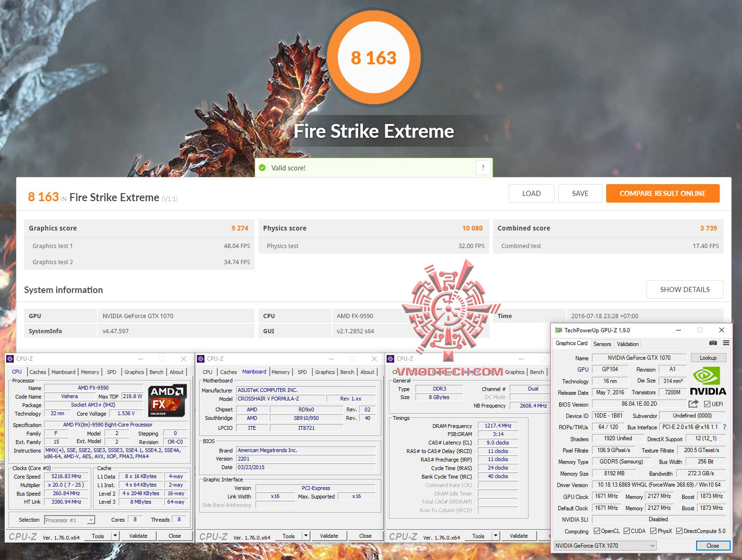
Task: Click the question mark beside Valid score
Action: point(483,168)
